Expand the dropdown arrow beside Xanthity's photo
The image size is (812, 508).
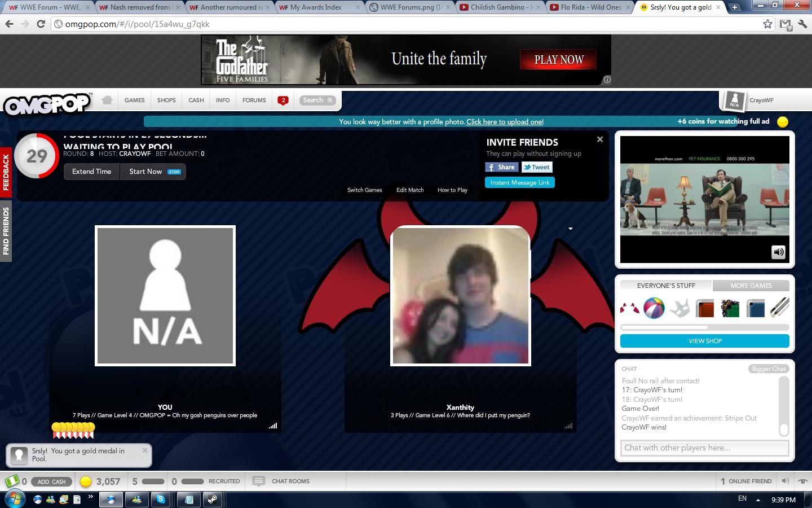[x=571, y=229]
